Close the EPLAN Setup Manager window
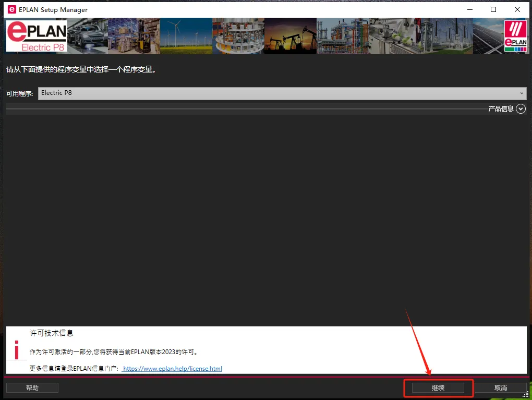532x400 pixels. click(x=517, y=9)
